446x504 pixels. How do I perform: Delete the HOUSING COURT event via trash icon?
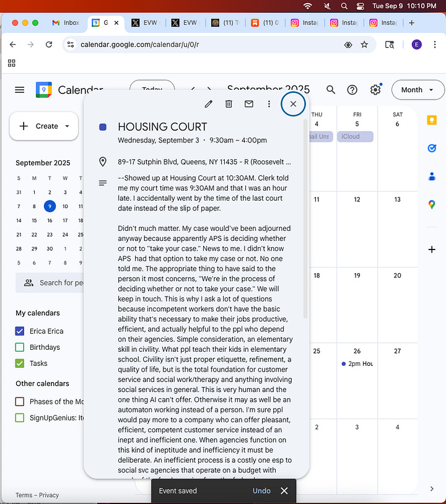coord(229,104)
